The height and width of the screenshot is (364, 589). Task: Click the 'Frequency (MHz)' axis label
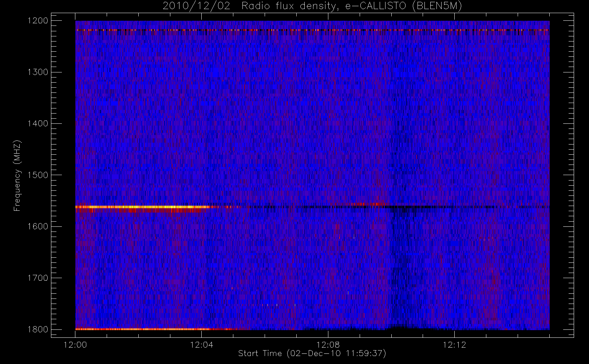[x=17, y=176]
